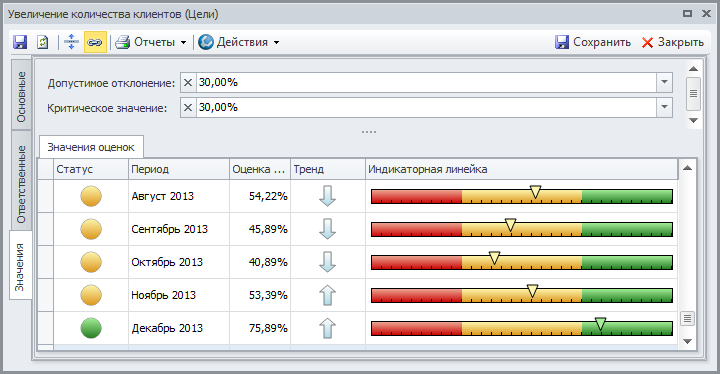The width and height of the screenshot is (720, 374).
Task: Click the indicator bar for Декабрь 2013
Action: [x=522, y=328]
